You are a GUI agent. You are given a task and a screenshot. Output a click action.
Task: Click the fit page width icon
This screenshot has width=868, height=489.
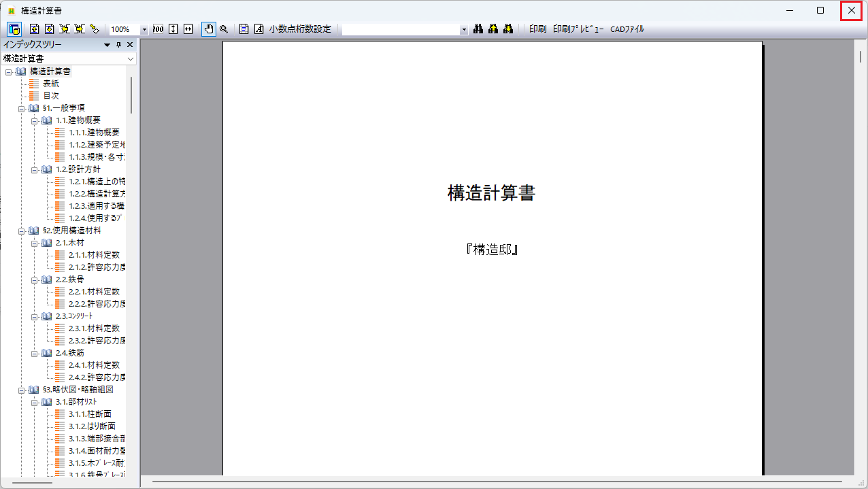tap(188, 29)
